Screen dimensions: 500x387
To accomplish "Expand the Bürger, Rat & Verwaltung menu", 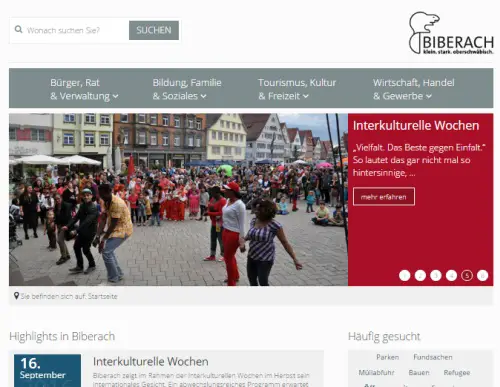I will 84,89.
